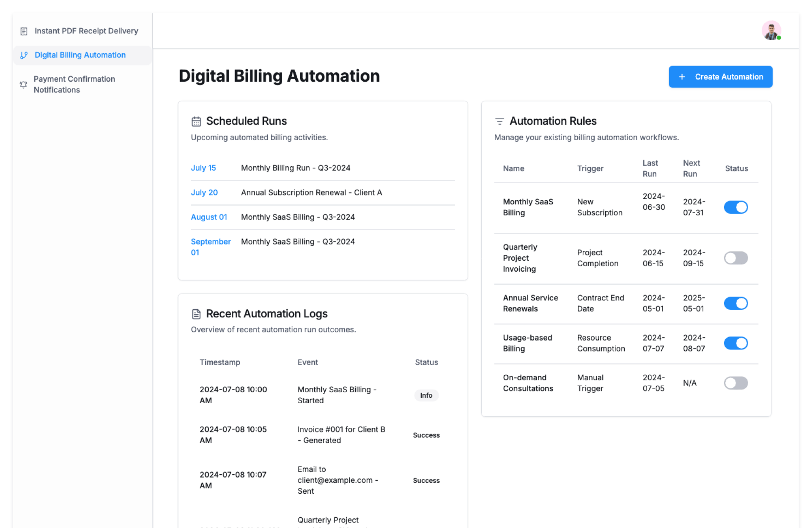Click the Create Automation button

pyautogui.click(x=720, y=77)
